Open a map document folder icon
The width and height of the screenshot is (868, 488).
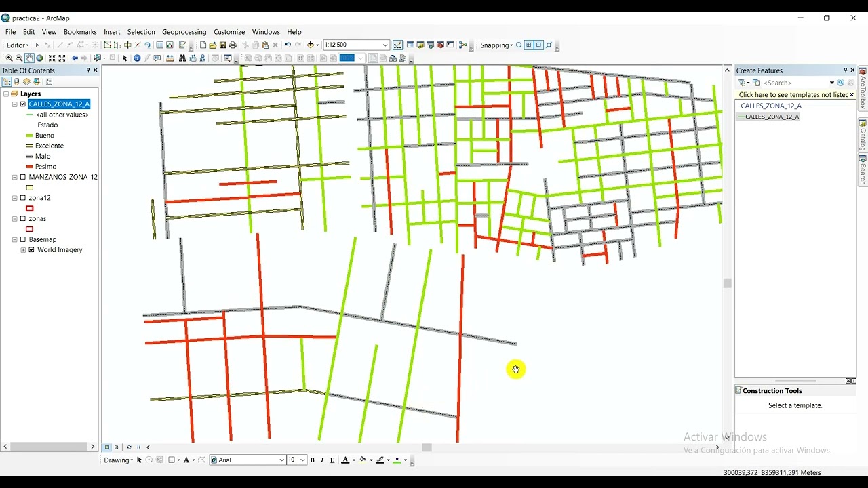click(x=213, y=45)
